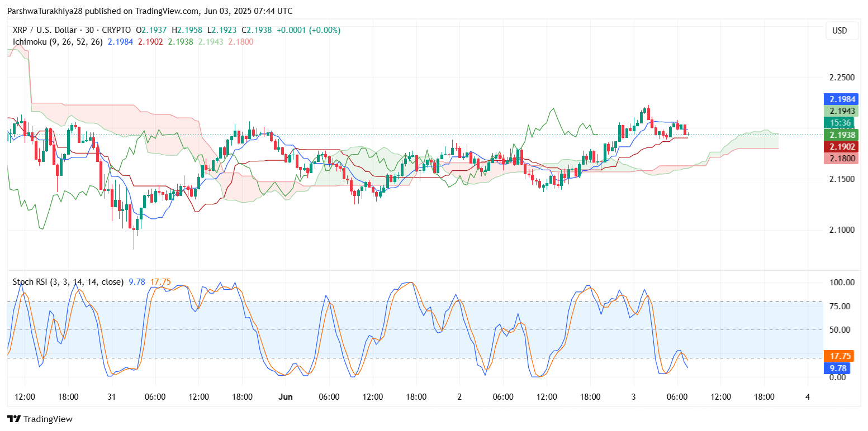The height and width of the screenshot is (431, 868).
Task: Click the orange 17.75 Stoch RSI value tag
Action: pos(837,356)
